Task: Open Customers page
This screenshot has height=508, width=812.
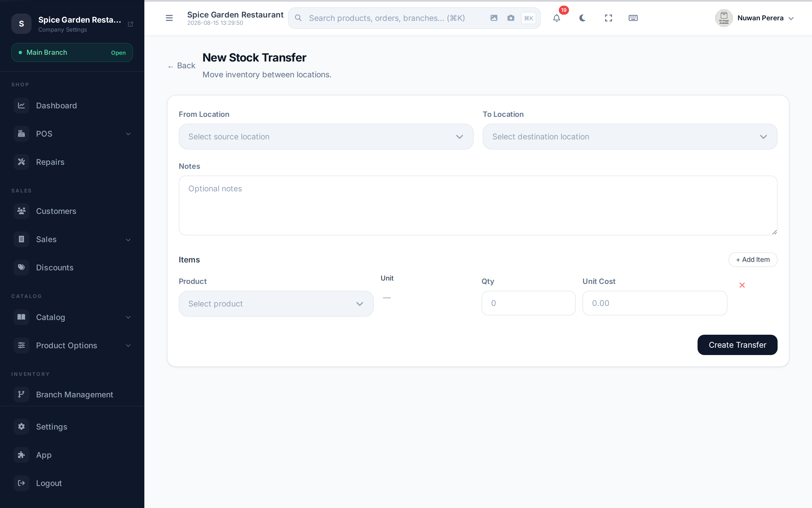Action: click(x=72, y=211)
